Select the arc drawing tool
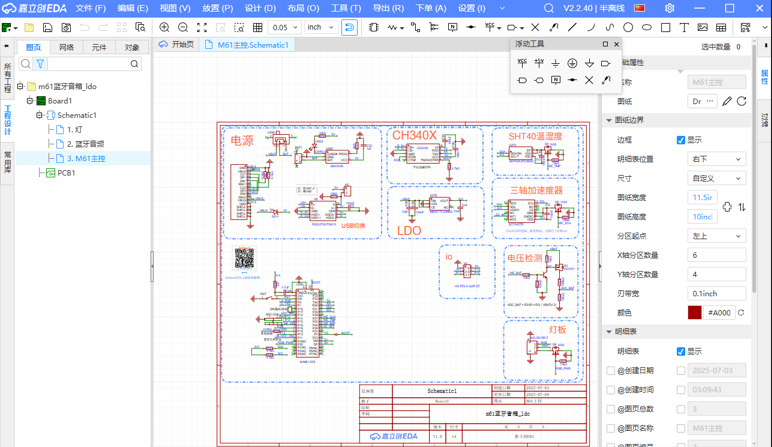 tap(591, 28)
